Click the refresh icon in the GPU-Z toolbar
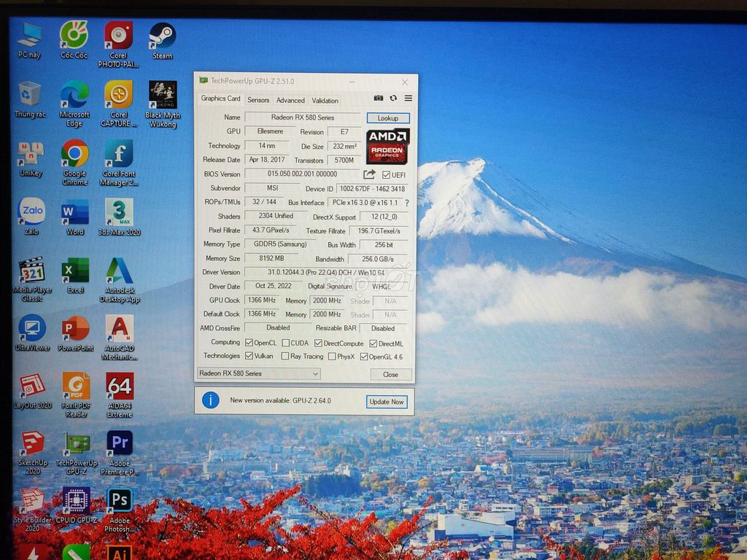Screen dimensions: 747x560 tap(395, 98)
